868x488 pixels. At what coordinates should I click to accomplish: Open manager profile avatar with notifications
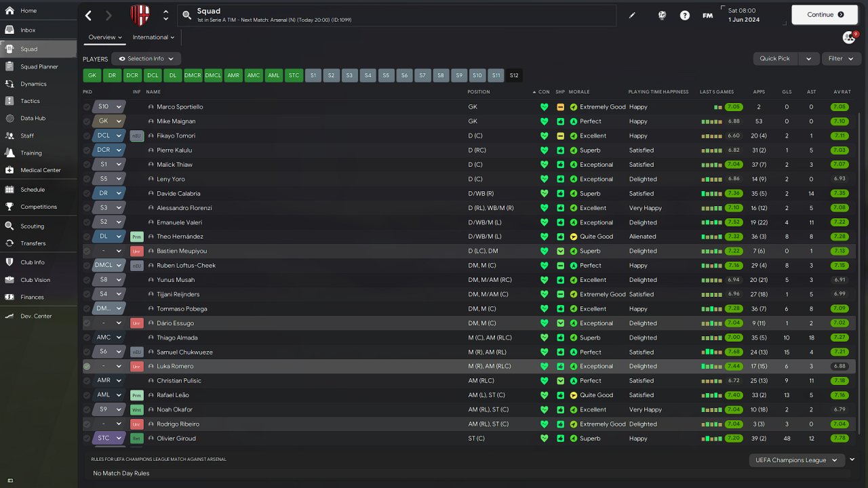pyautogui.click(x=849, y=37)
